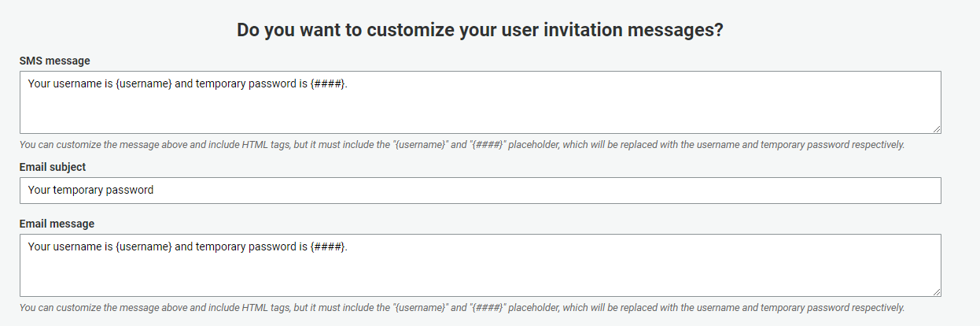Click the "Email message" field label
Viewport: 980px width, 326px height.
pyautogui.click(x=57, y=224)
